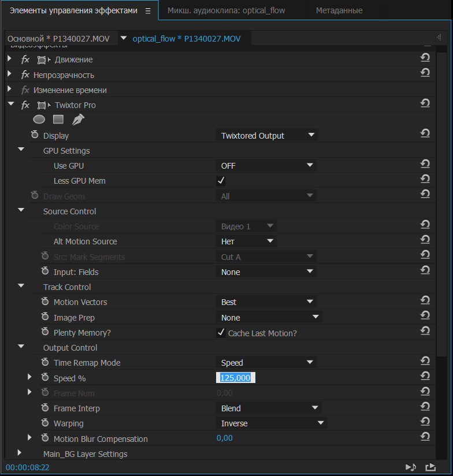Reset the Input: Fields parameter

(425, 270)
